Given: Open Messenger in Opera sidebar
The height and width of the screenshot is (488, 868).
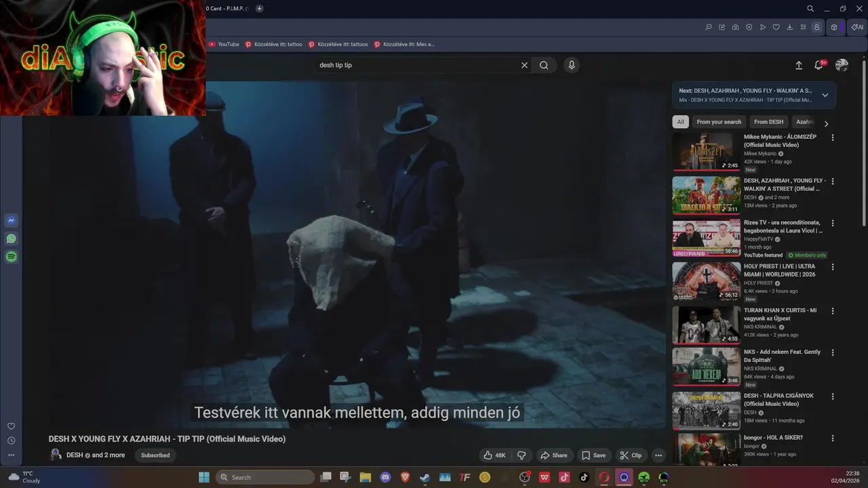Looking at the screenshot, I should coord(11,220).
